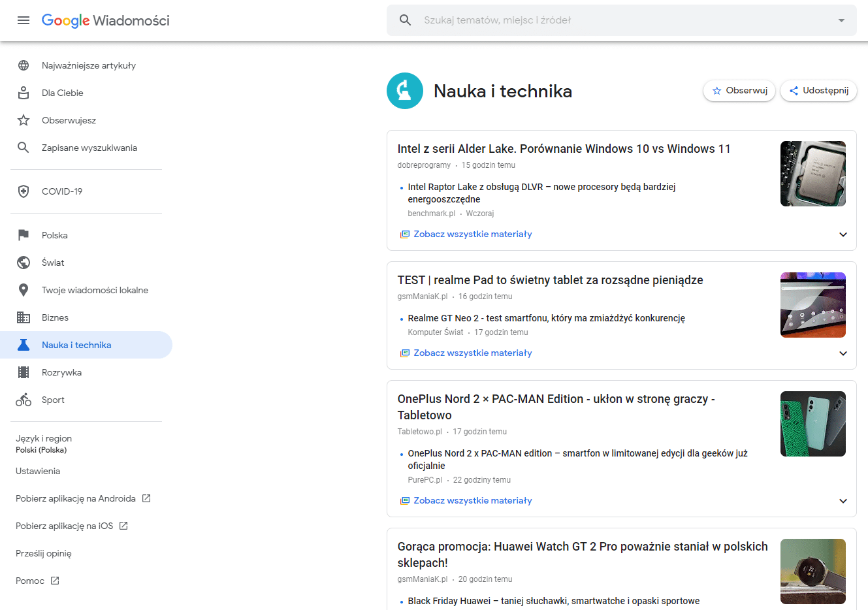The width and height of the screenshot is (868, 610).
Task: Click the Obserwuj follow button
Action: [739, 91]
